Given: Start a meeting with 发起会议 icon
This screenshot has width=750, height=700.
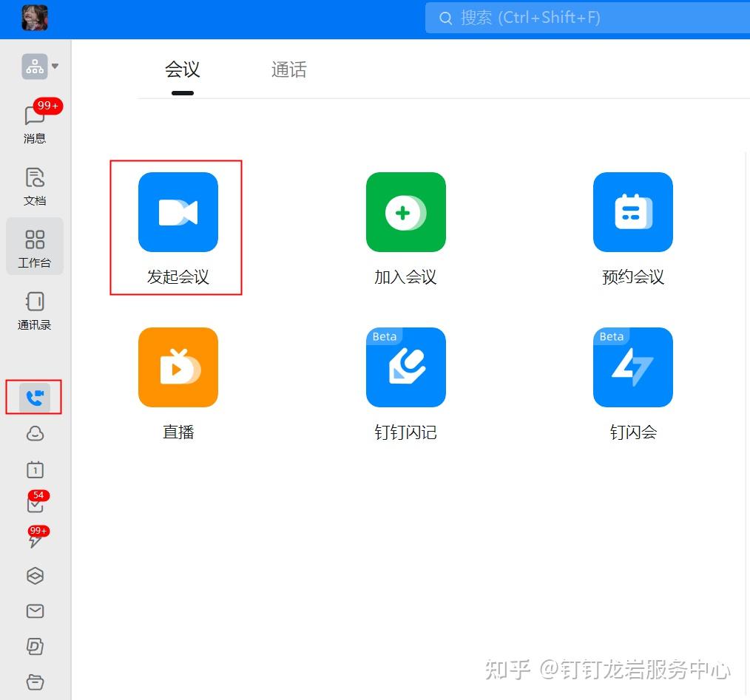Looking at the screenshot, I should click(x=178, y=212).
